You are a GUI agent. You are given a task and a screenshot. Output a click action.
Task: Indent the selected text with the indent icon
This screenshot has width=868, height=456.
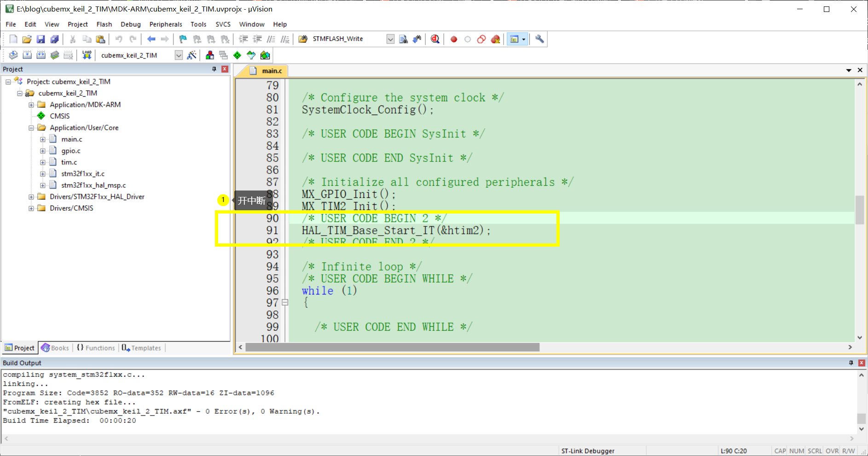243,39
